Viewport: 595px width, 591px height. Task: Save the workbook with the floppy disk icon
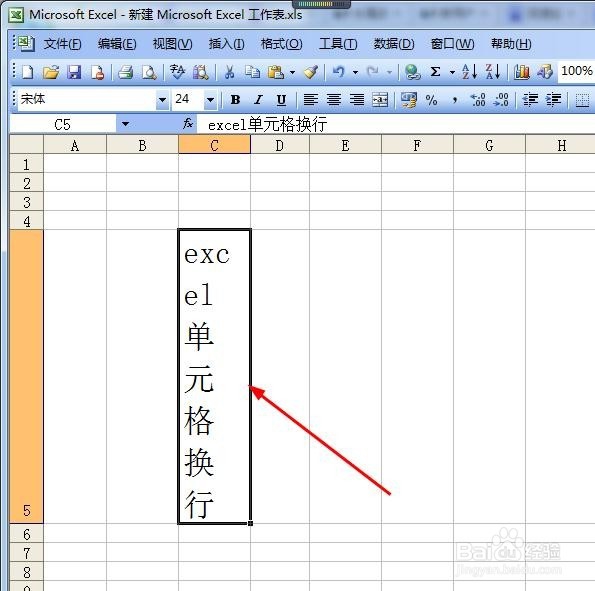tap(74, 72)
